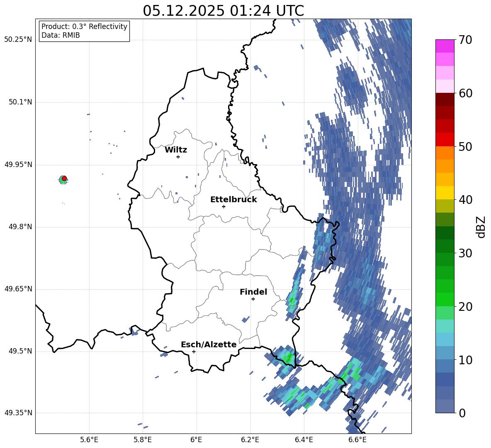
Task: Click the Esch/Alzette city label
Action: tap(209, 345)
